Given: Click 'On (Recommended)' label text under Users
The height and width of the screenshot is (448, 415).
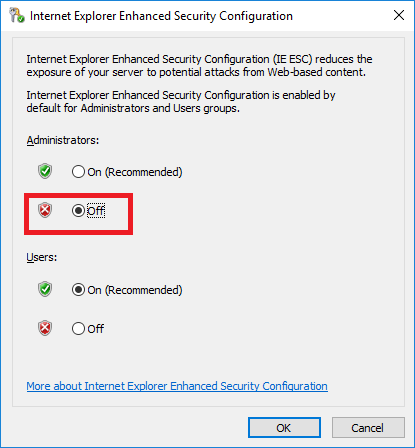Looking at the screenshot, I should [x=135, y=290].
